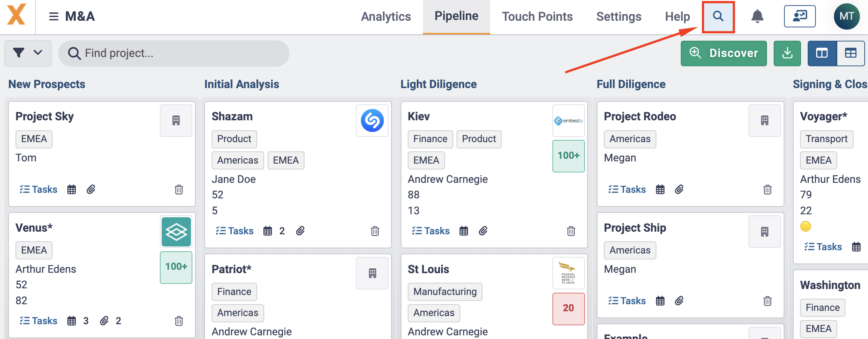
Task: Click the presentation screen icon button
Action: 800,16
